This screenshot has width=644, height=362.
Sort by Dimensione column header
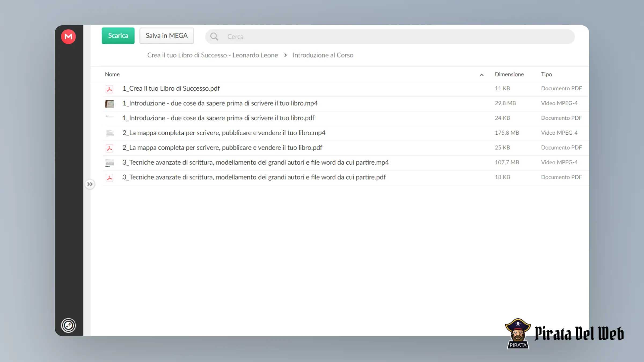pos(509,75)
